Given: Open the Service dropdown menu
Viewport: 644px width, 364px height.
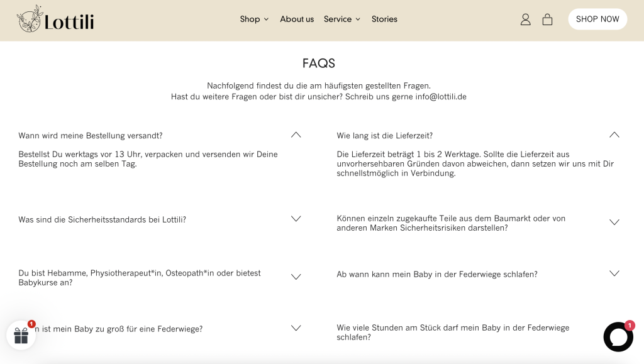Looking at the screenshot, I should click(x=342, y=19).
